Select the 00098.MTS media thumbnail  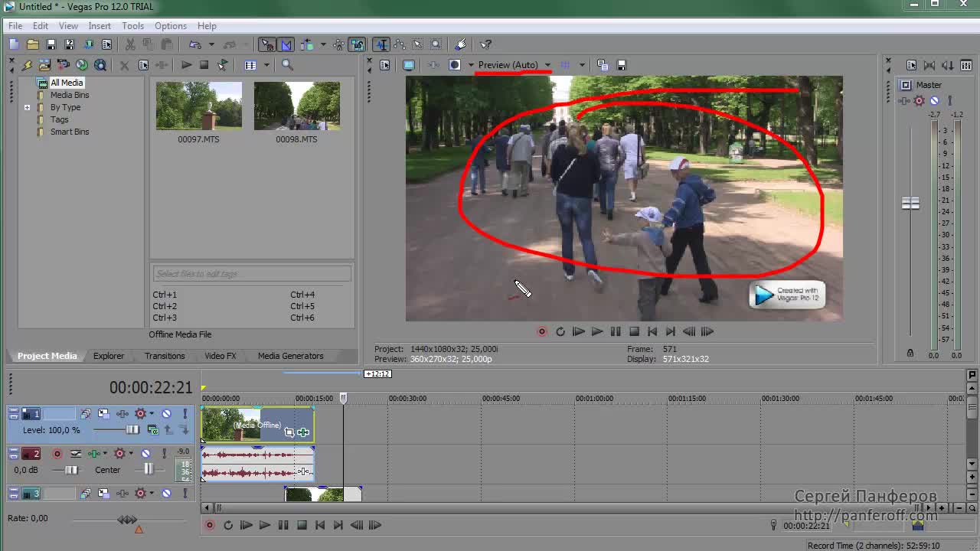pos(297,106)
